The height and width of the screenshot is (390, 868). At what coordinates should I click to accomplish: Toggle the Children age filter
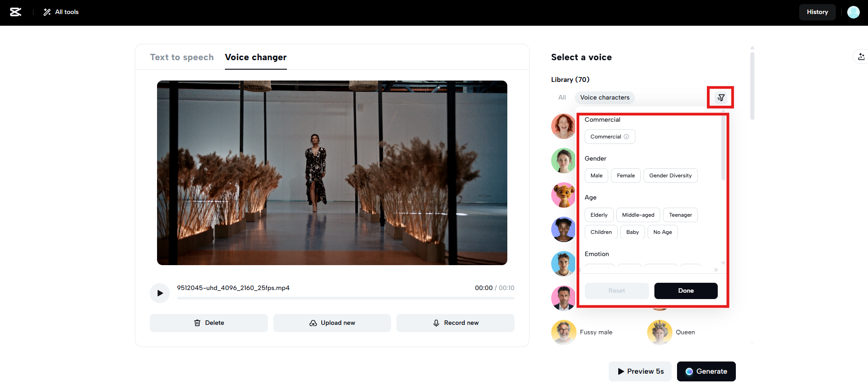pyautogui.click(x=601, y=232)
